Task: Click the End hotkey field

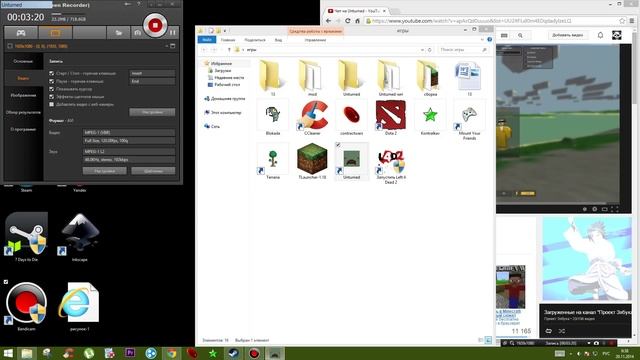Action: pyautogui.click(x=152, y=81)
